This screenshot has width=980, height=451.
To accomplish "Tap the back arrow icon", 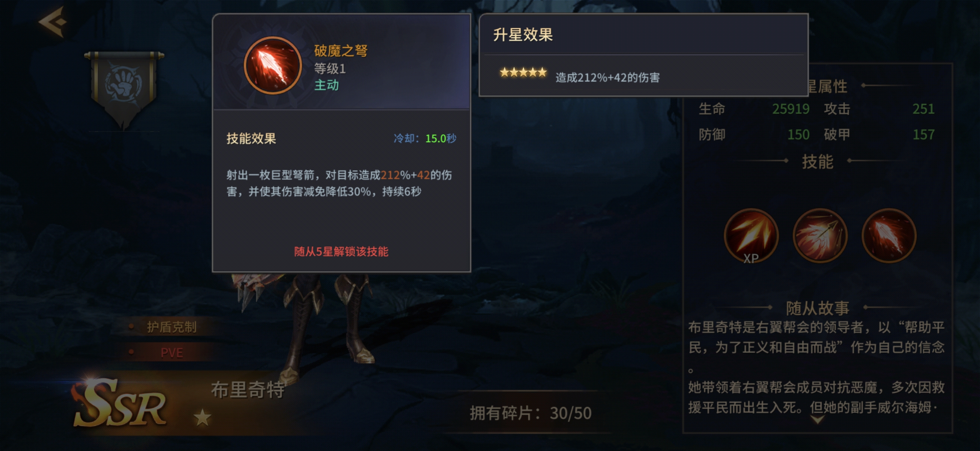I will pos(53,22).
